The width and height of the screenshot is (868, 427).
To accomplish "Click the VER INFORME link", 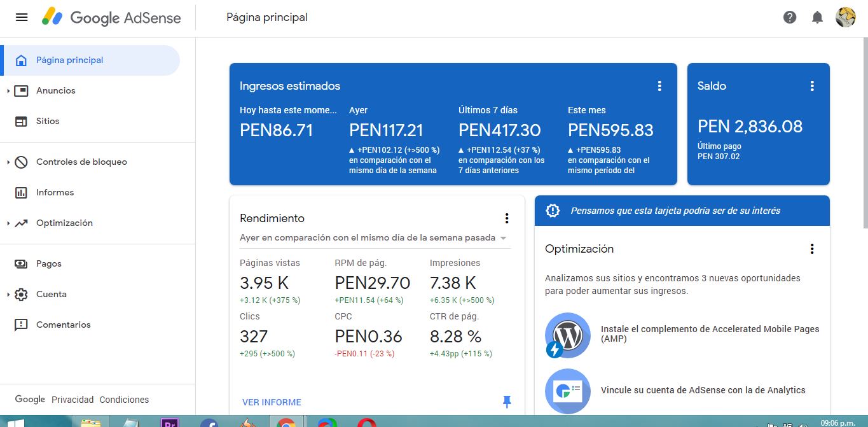I will (x=272, y=402).
